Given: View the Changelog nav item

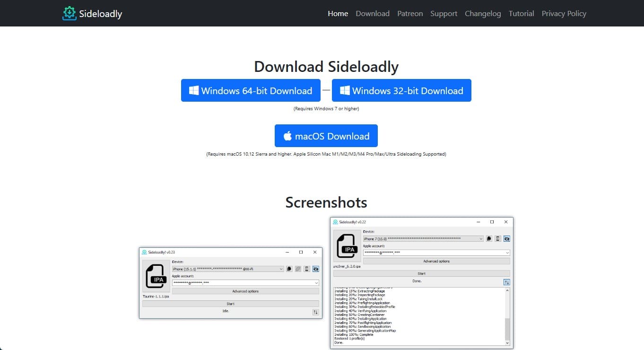Looking at the screenshot, I should pos(483,13).
